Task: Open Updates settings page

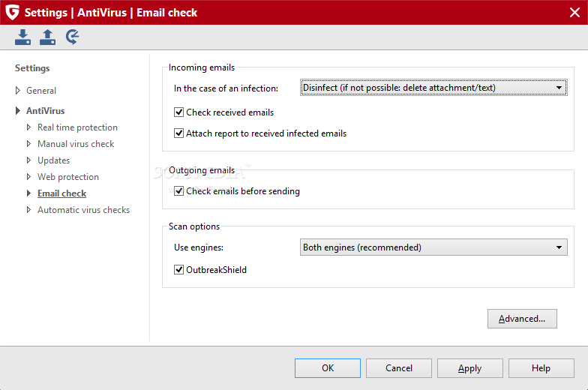Action: click(x=54, y=160)
